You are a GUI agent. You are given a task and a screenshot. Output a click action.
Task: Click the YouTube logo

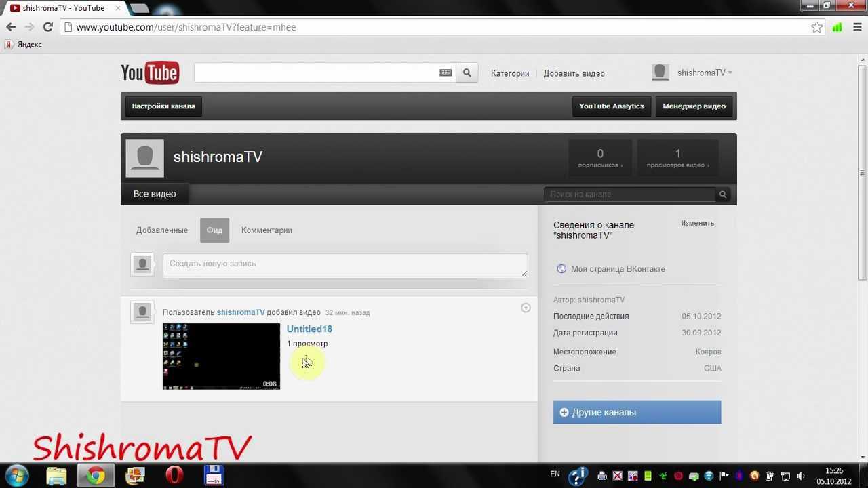pyautogui.click(x=150, y=73)
